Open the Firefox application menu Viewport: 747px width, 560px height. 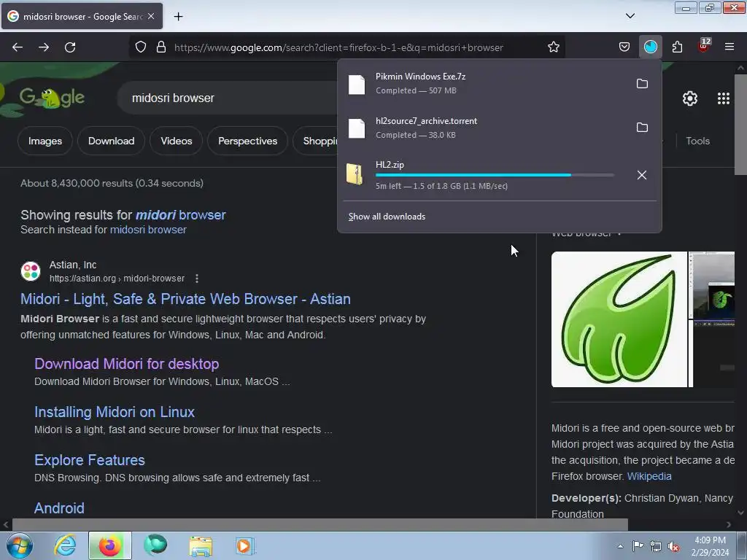(729, 47)
